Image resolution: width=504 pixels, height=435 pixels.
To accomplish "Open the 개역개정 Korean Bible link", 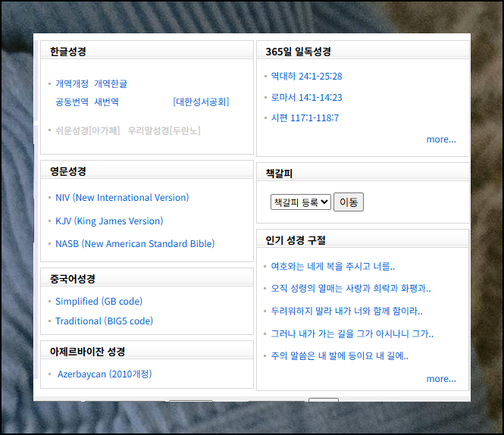I will click(72, 83).
